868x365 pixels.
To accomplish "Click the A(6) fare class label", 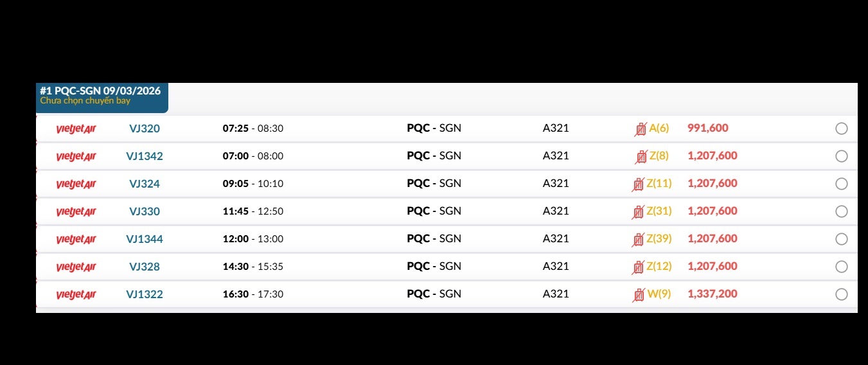I will point(659,128).
